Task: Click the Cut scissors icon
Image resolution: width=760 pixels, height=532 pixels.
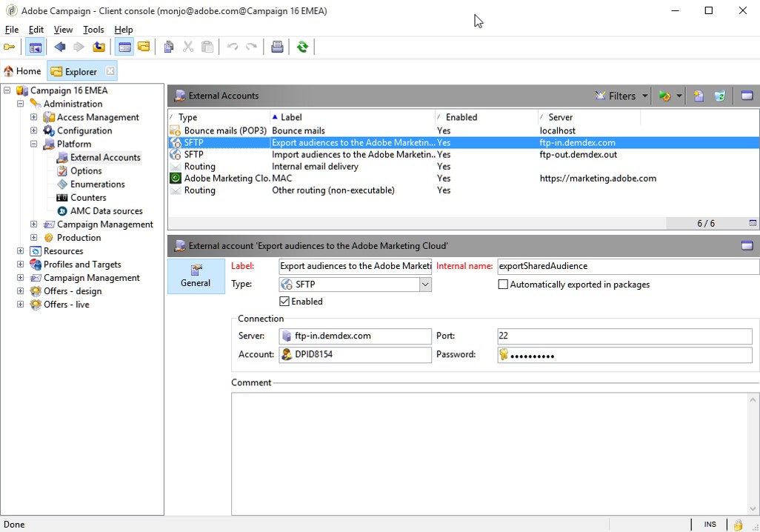Action: [188, 47]
